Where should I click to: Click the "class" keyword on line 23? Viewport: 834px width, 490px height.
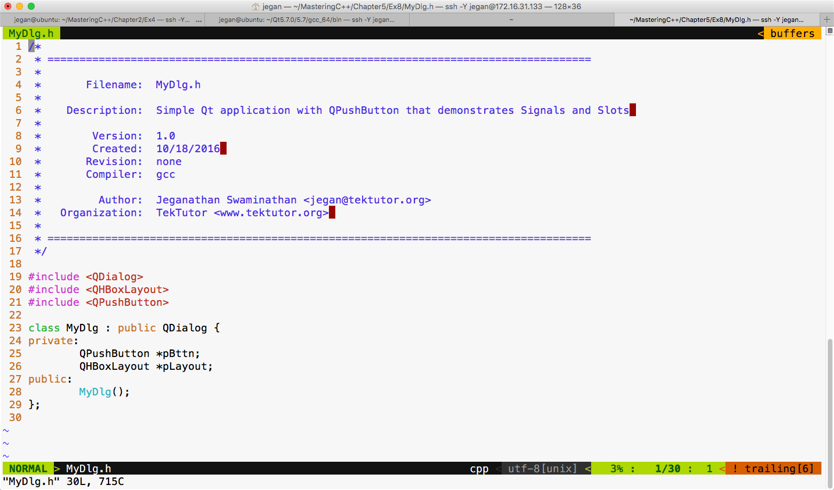pyautogui.click(x=44, y=328)
